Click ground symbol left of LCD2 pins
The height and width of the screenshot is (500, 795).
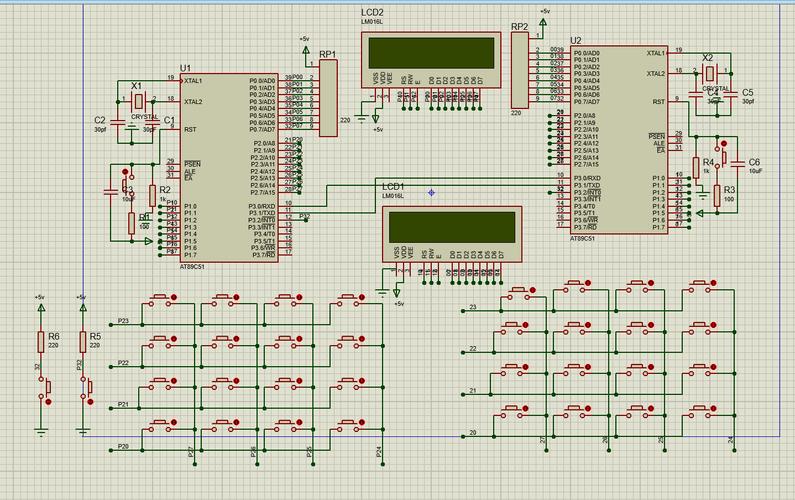[x=362, y=120]
